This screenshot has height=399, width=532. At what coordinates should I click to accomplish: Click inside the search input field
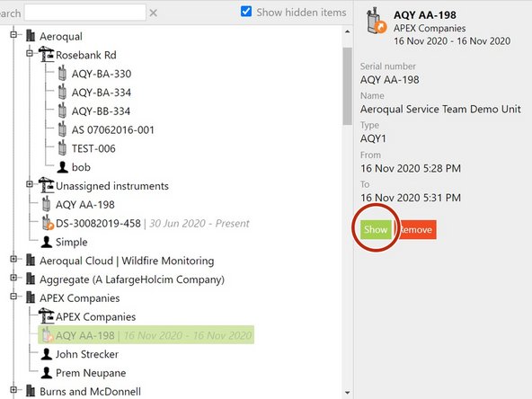point(85,13)
